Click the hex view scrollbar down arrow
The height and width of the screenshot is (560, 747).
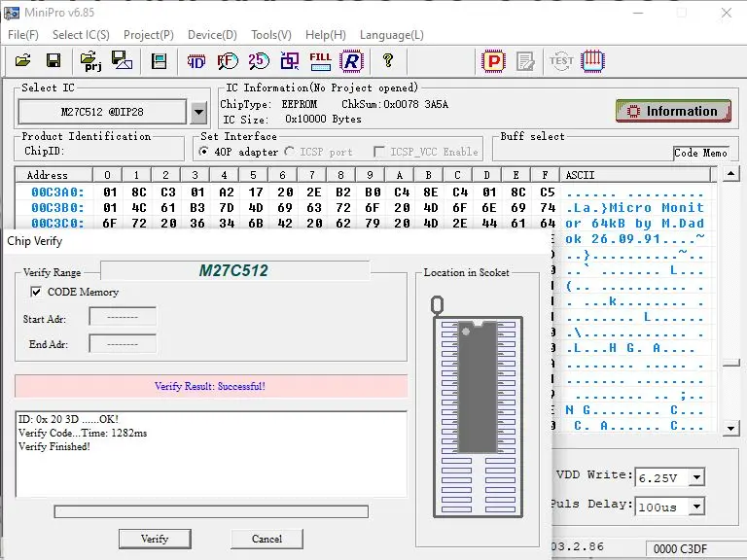pos(730,428)
